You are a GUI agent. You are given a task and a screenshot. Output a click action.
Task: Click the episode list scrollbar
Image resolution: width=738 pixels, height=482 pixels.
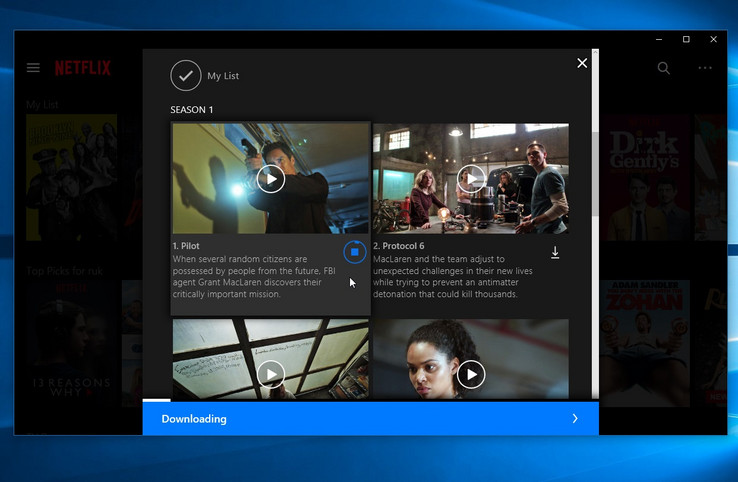595,174
